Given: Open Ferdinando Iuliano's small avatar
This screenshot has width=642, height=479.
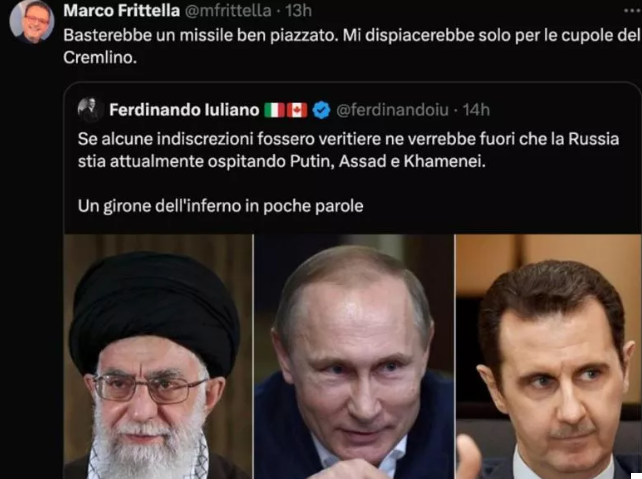Looking at the screenshot, I should click(x=90, y=110).
